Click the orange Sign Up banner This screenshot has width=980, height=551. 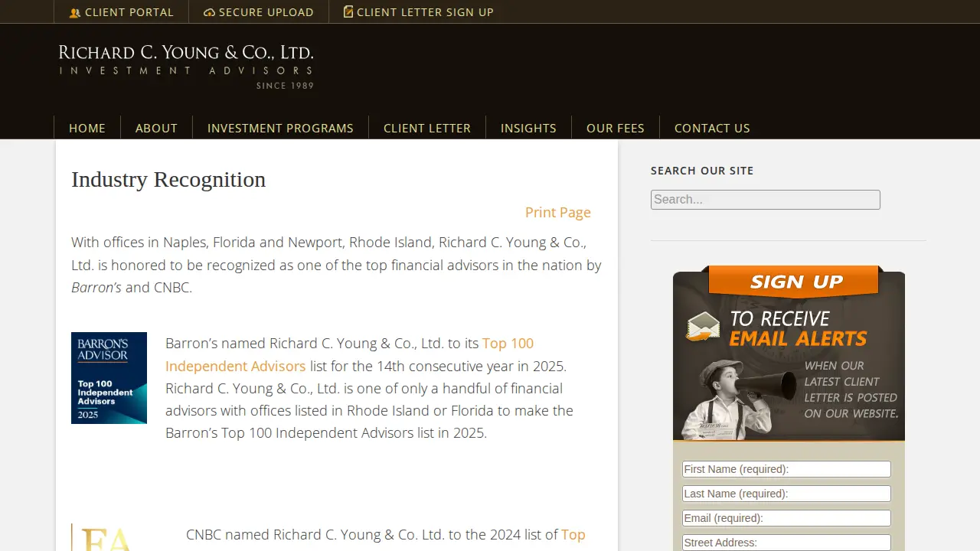point(793,282)
